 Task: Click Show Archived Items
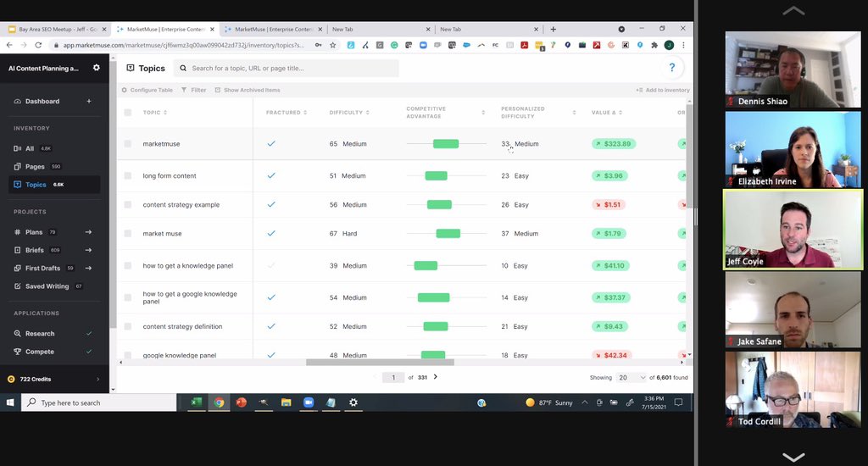(248, 90)
